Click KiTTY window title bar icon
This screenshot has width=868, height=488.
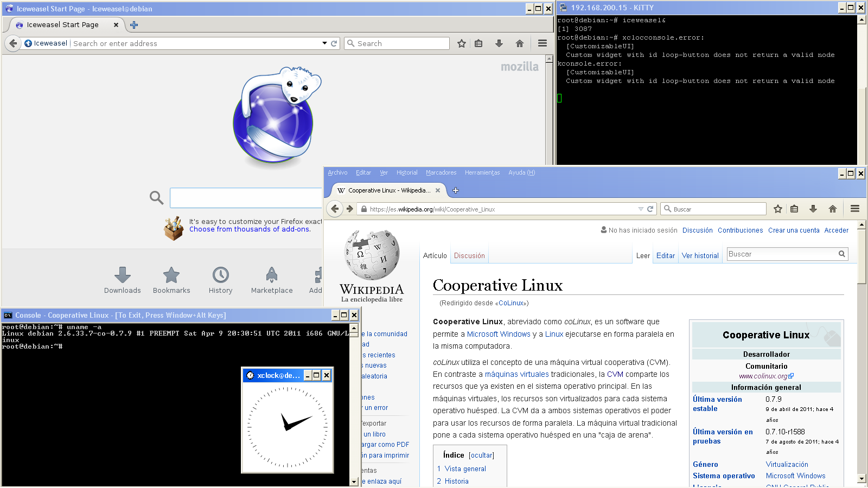tap(563, 8)
